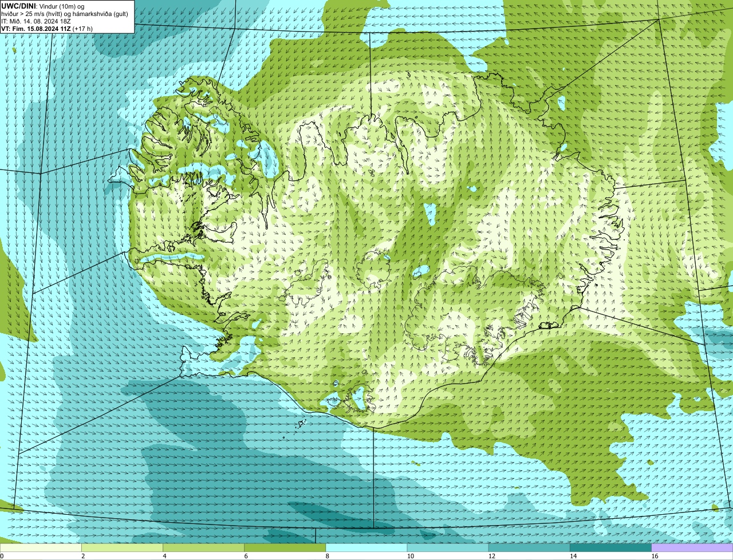This screenshot has width=733, height=560.
Task: Click the "14" label on the wind scale
Action: coord(573,556)
